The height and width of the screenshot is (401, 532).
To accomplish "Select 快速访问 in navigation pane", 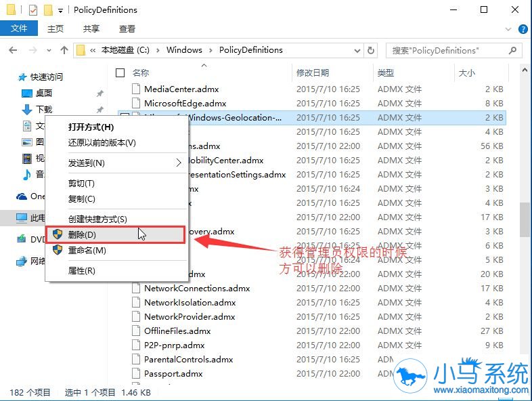I will (x=47, y=77).
